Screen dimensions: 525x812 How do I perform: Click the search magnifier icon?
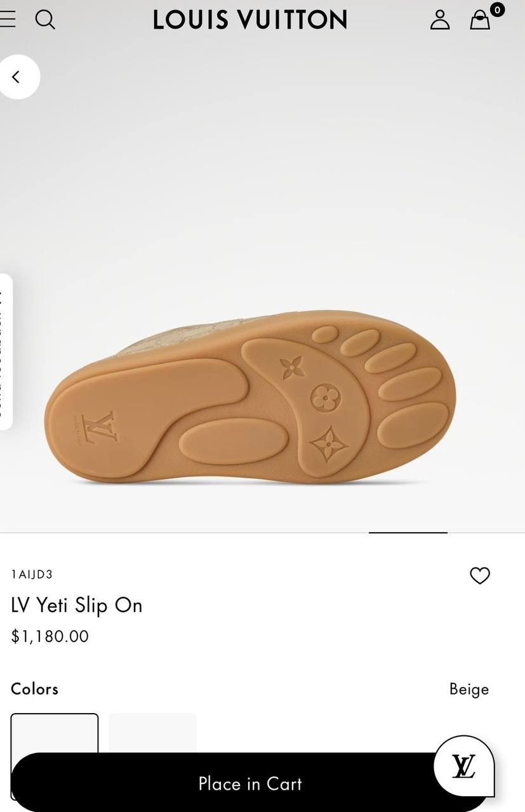point(45,20)
